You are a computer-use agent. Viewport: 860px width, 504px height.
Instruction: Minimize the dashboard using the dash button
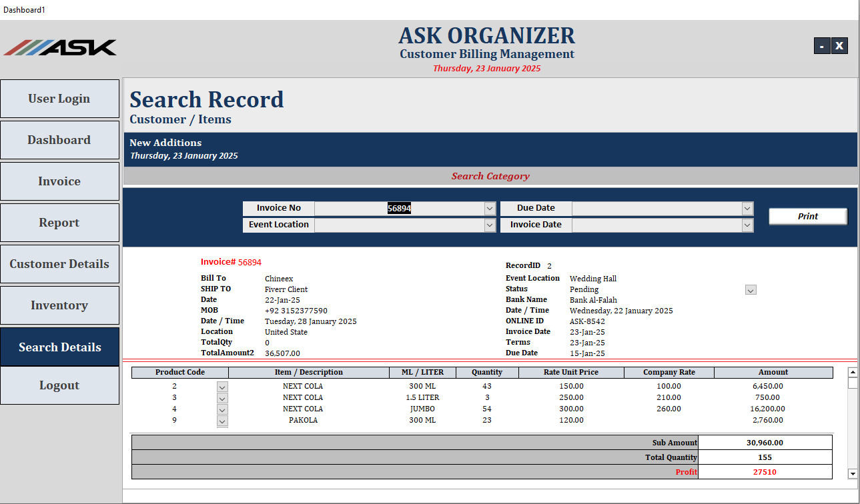pos(822,45)
